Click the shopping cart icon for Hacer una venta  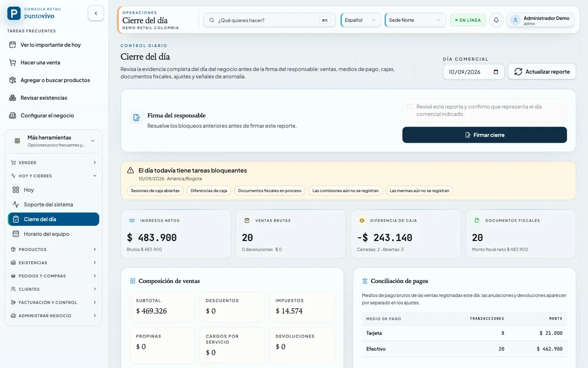(13, 63)
